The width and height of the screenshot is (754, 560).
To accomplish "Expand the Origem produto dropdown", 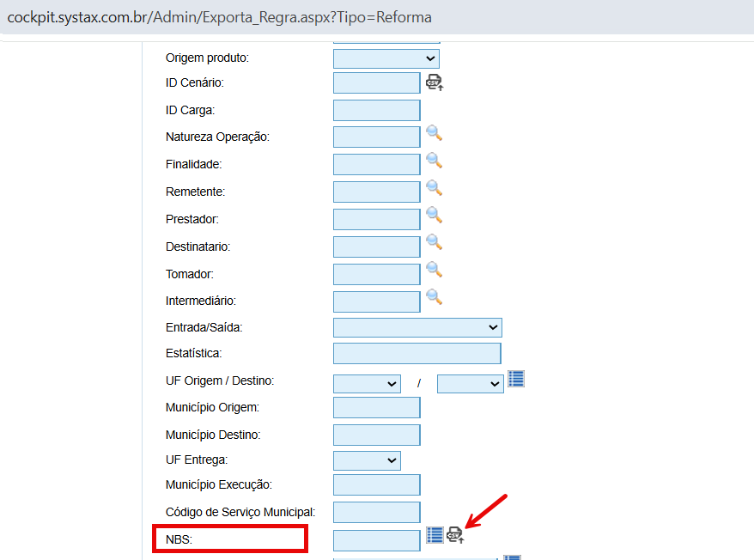I will pos(386,58).
